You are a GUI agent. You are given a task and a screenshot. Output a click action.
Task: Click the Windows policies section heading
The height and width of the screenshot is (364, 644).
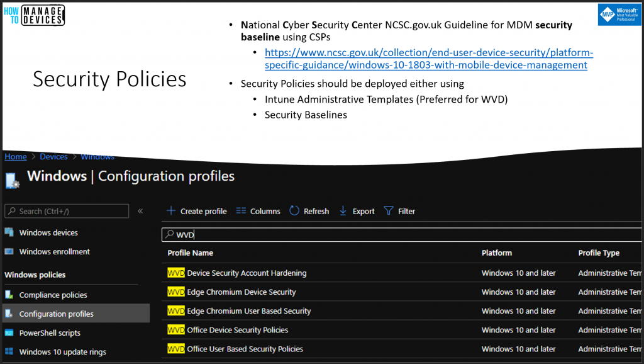35,275
